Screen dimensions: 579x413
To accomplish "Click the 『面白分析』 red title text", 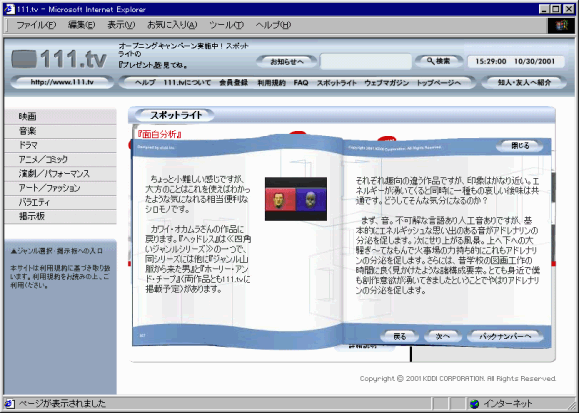I will click(x=160, y=134).
